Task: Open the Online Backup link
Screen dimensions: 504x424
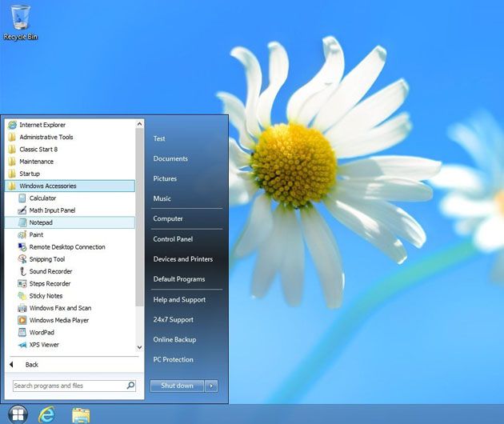Action: click(174, 339)
